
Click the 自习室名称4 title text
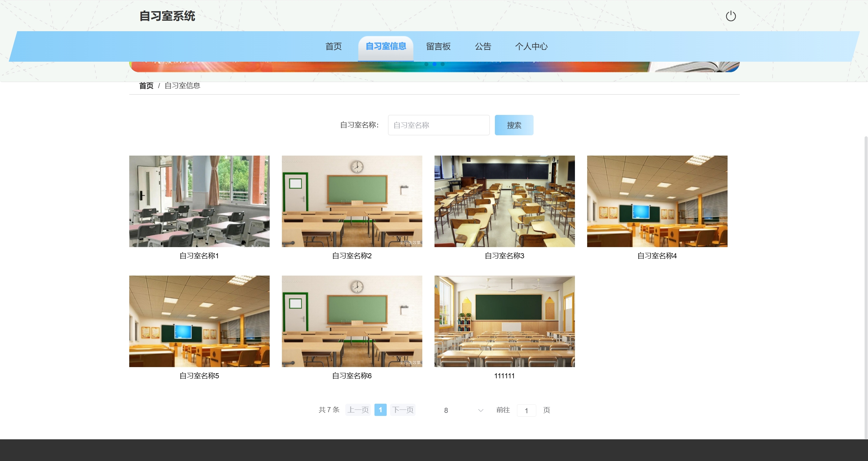pos(657,256)
